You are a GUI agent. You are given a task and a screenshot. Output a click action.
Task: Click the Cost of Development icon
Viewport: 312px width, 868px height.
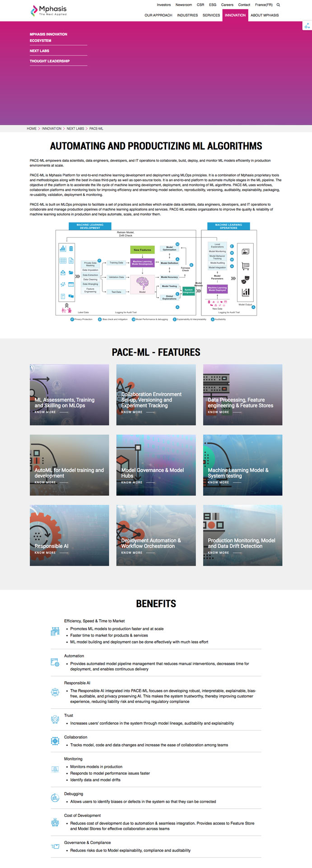(x=55, y=822)
